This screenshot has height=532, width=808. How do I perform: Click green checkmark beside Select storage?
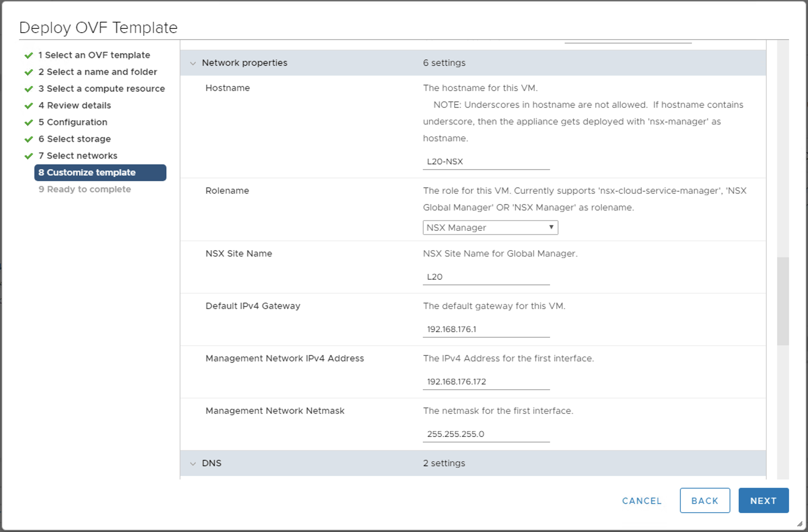29,139
